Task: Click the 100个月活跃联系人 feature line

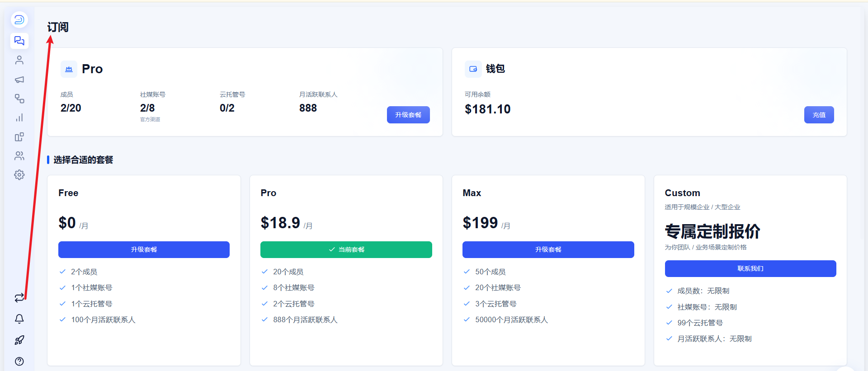Action: pyautogui.click(x=103, y=320)
